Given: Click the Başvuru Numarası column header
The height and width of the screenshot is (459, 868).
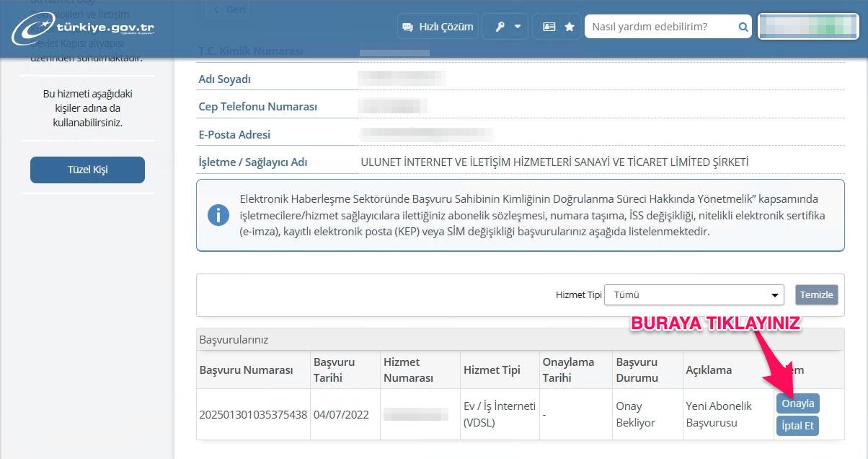Looking at the screenshot, I should pyautogui.click(x=246, y=370).
